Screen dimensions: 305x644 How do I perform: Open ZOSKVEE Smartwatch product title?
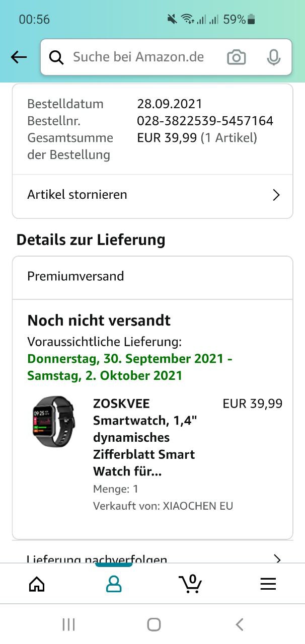click(144, 437)
